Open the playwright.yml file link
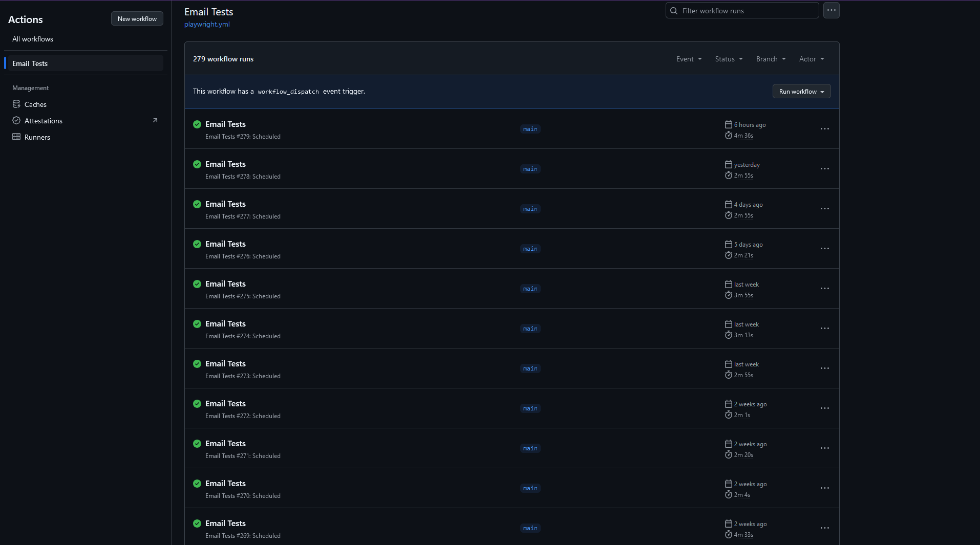Viewport: 980px width, 545px height. point(207,24)
